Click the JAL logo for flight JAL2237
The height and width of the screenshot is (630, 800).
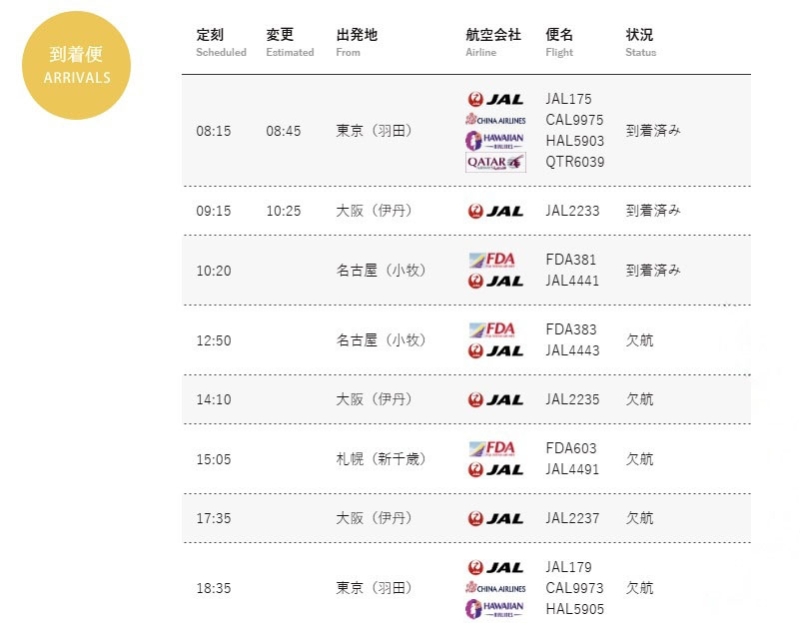(x=495, y=518)
